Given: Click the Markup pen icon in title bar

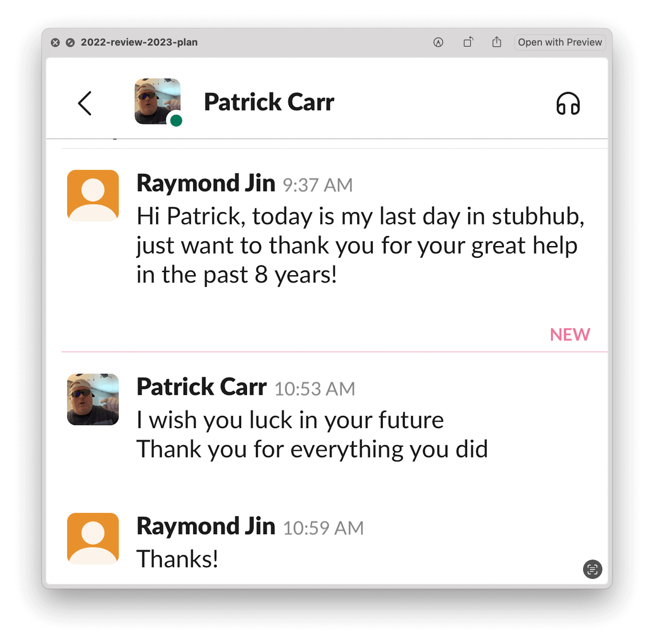Looking at the screenshot, I should tap(438, 42).
